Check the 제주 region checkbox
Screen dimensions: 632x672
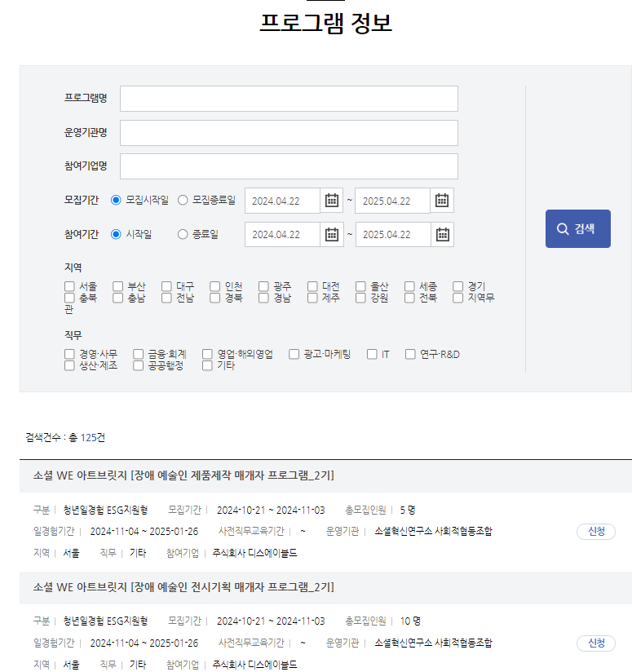312,298
